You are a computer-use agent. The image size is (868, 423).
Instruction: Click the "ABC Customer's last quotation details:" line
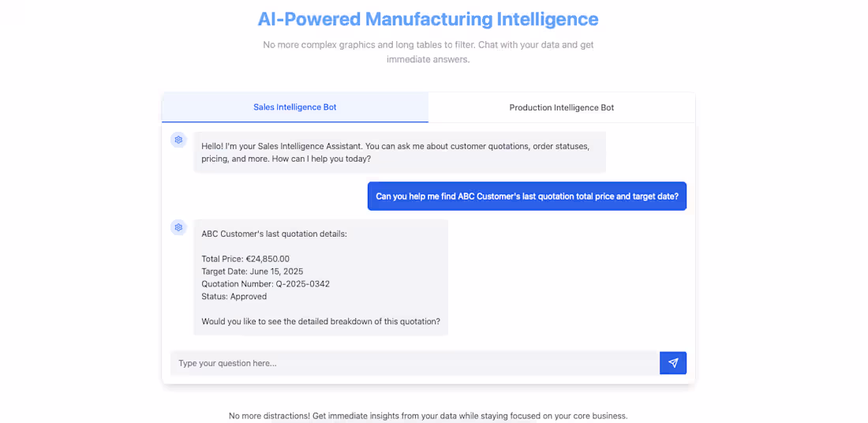click(274, 234)
